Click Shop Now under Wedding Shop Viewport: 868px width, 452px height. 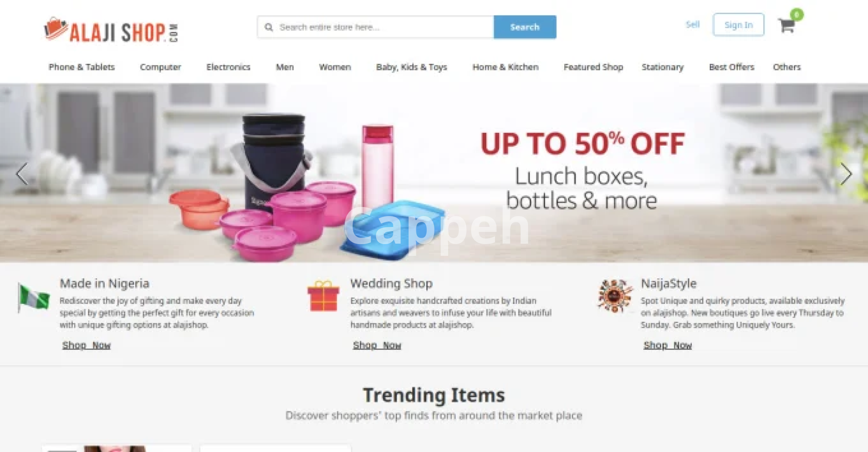click(377, 345)
